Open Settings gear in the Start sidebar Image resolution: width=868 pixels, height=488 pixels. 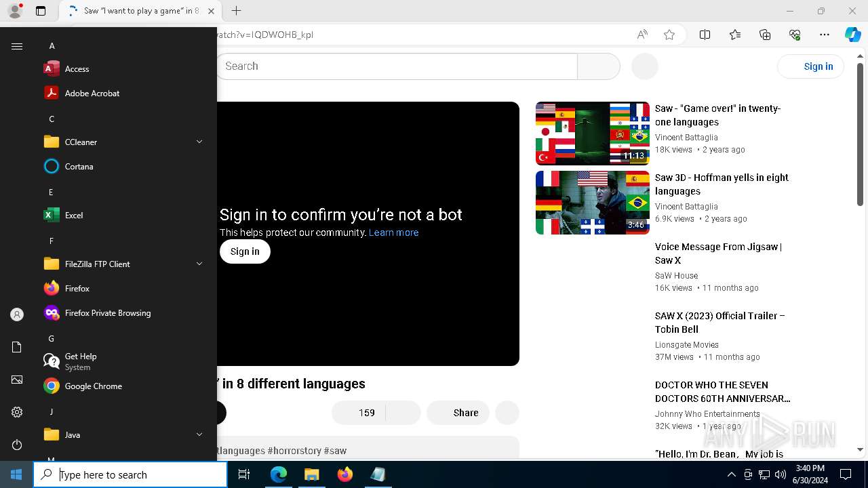tap(17, 412)
